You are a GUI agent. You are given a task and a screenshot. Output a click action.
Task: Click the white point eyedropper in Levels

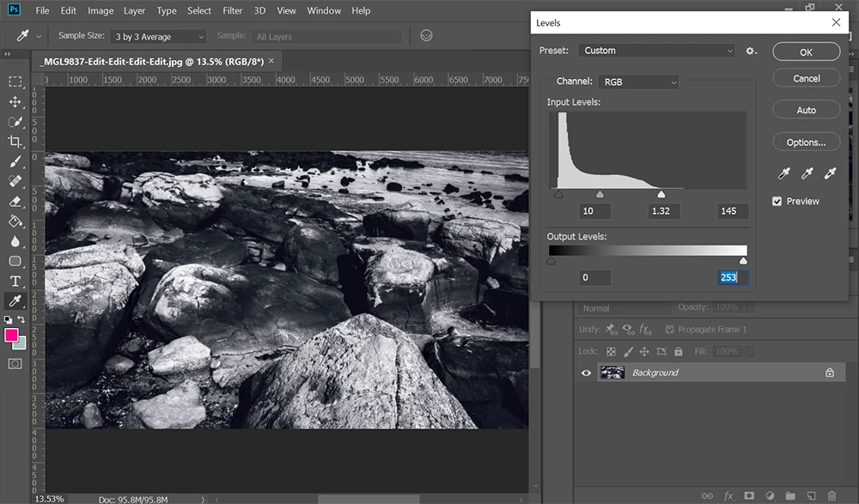pyautogui.click(x=830, y=173)
